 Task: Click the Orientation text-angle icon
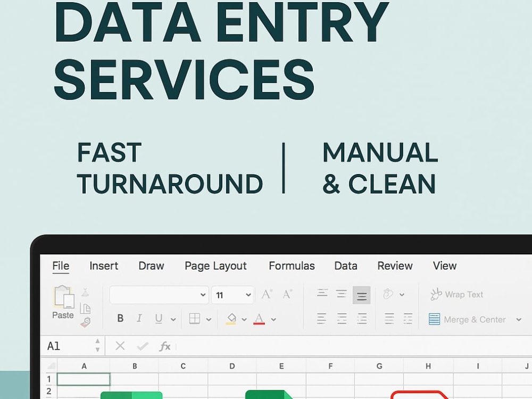coord(388,294)
